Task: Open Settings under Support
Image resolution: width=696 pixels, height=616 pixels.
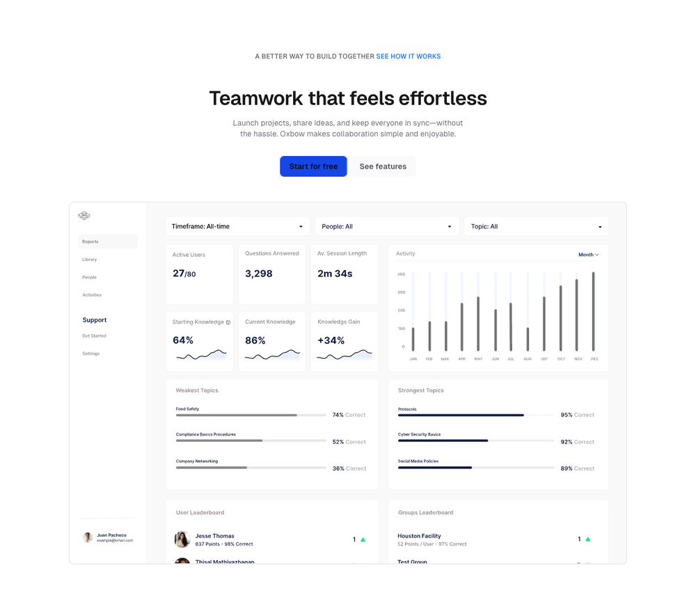Action: (x=91, y=354)
